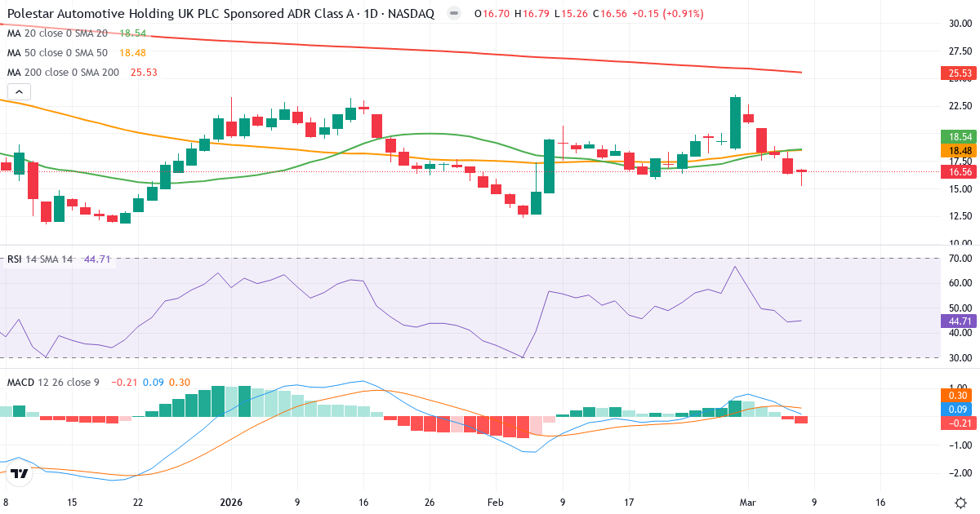This screenshot has height=514, width=980.
Task: Select the MACD 12 26 indicator label
Action: pyautogui.click(x=47, y=380)
